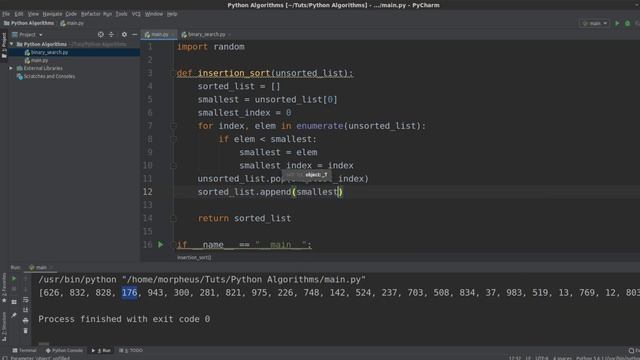Open the Terminal tool window
The image size is (640, 360).
[24, 350]
